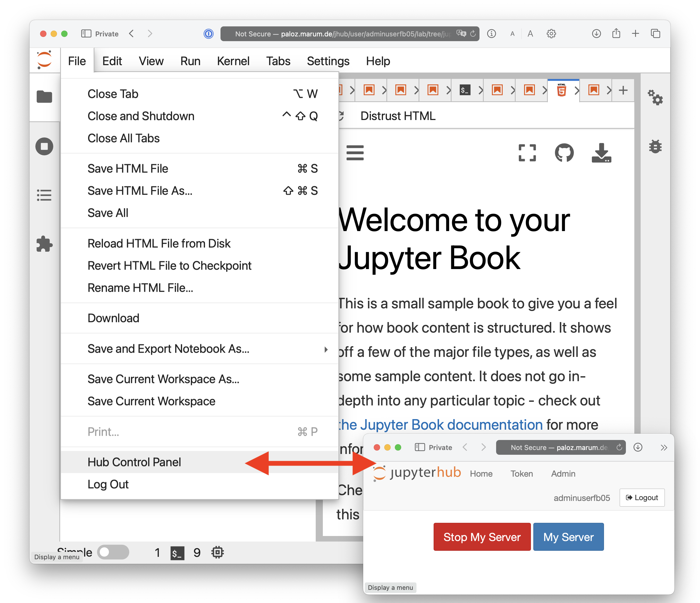Toggle Simple interface mode switch
Image resolution: width=700 pixels, height=603 pixels.
113,552
